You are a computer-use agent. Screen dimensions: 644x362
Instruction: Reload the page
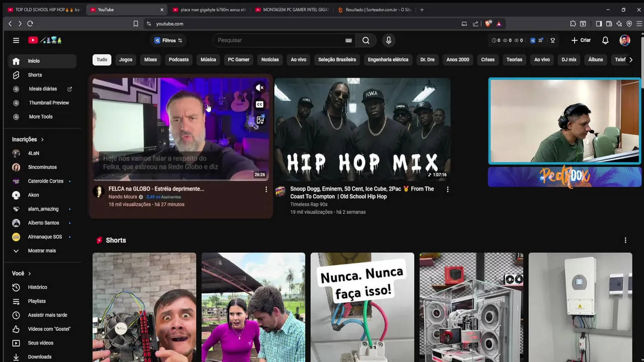pyautogui.click(x=30, y=24)
